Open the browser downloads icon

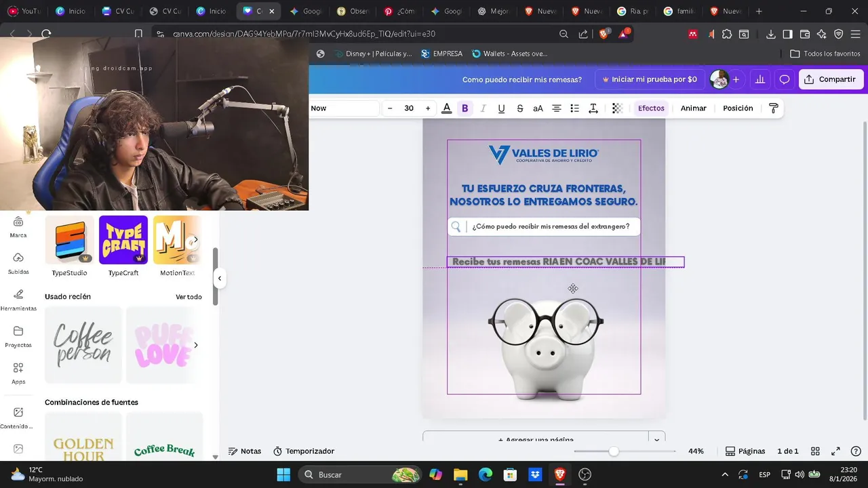point(771,34)
